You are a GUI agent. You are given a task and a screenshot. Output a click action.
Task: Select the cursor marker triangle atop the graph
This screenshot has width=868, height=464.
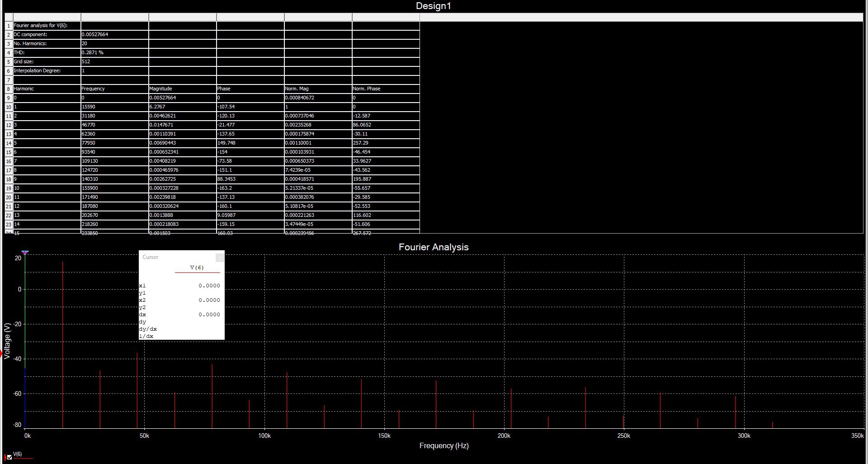pos(25,253)
